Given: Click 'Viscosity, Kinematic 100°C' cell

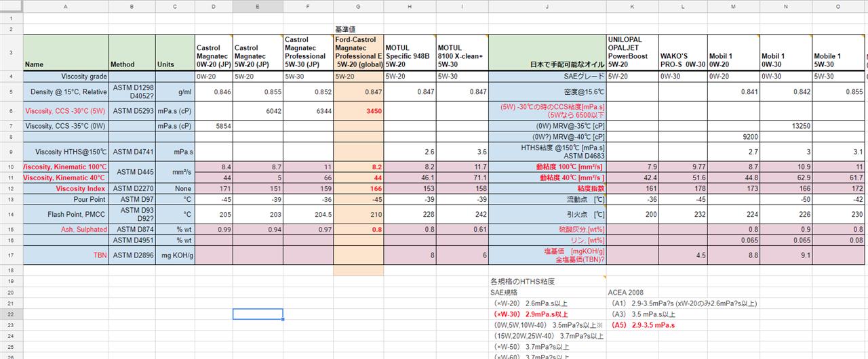Looking at the screenshot, I should pyautogui.click(x=66, y=167).
